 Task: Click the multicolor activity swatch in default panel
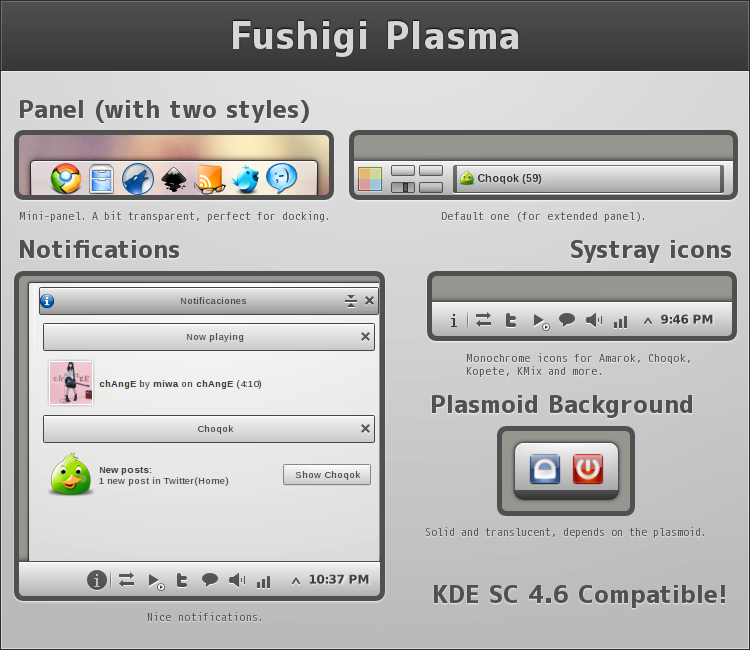click(x=370, y=179)
